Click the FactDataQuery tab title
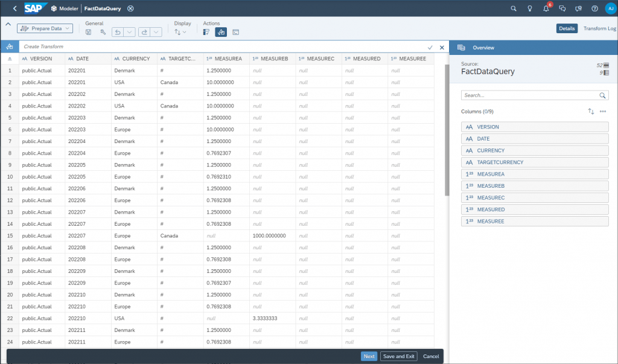The height and width of the screenshot is (364, 618). click(x=103, y=8)
